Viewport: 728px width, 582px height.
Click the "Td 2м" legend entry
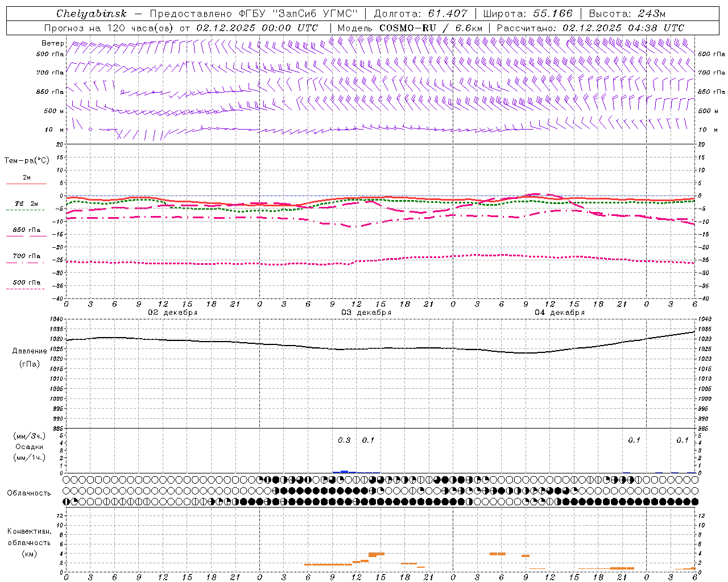coord(27,203)
